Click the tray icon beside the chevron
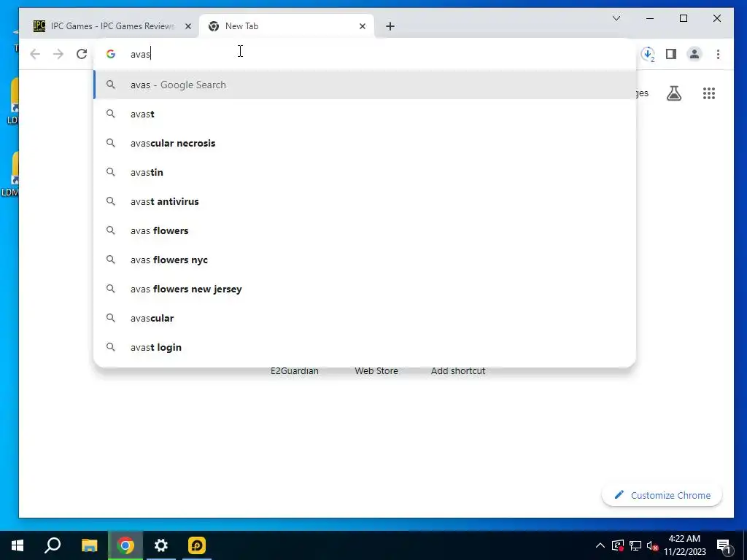Screen dimensions: 747x560 pos(617,545)
